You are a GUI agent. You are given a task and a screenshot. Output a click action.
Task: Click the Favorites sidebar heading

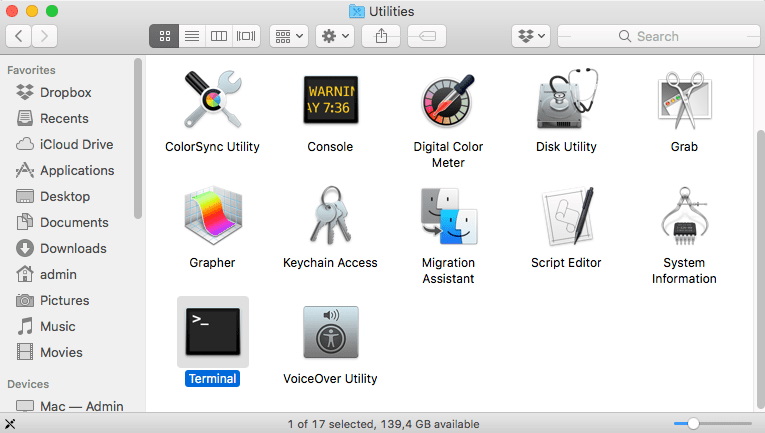[x=31, y=70]
